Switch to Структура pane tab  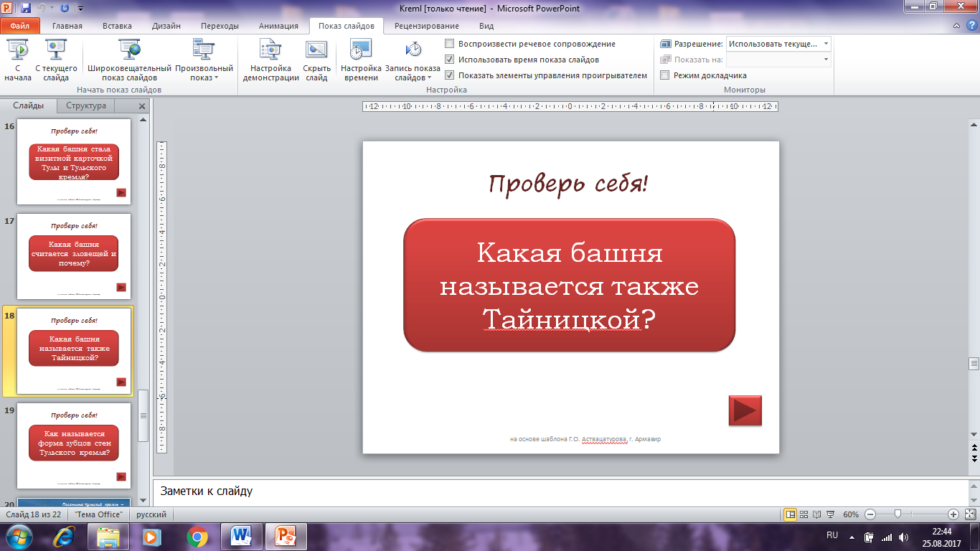(86, 105)
